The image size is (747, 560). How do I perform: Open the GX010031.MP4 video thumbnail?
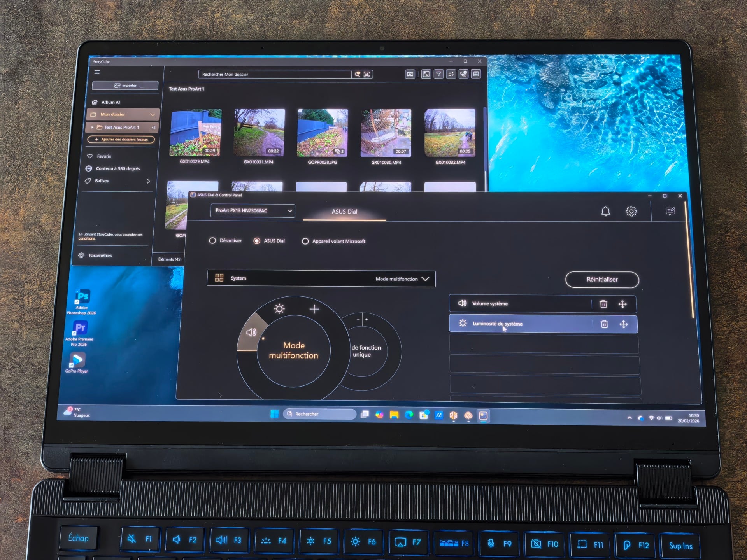coord(259,133)
